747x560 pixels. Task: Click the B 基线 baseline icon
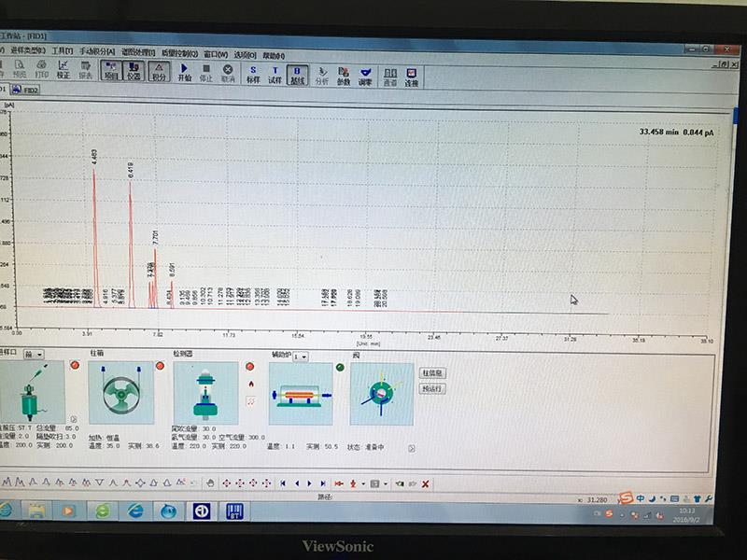[x=297, y=74]
